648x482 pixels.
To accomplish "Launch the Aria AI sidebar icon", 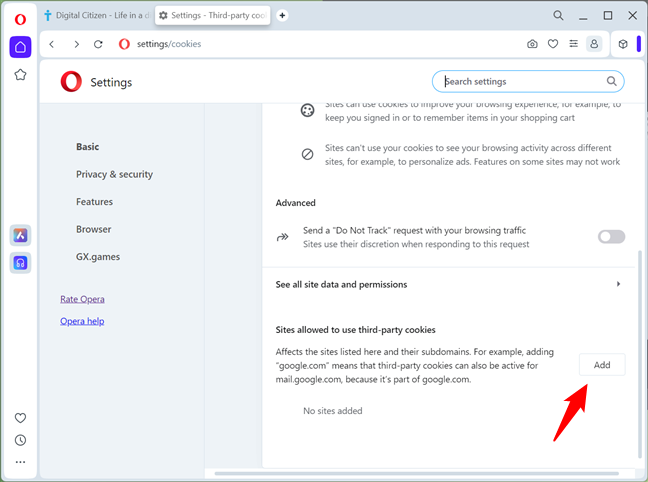I will (x=20, y=235).
